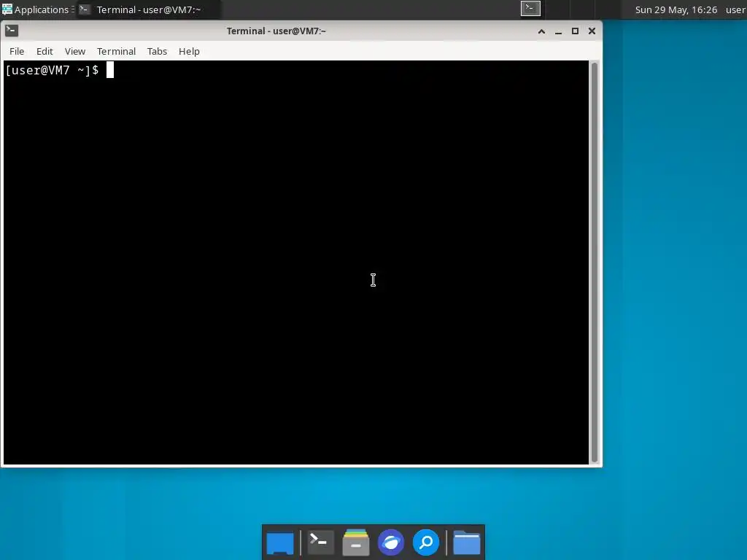
Task: Open the Tabs menu
Action: 157,52
